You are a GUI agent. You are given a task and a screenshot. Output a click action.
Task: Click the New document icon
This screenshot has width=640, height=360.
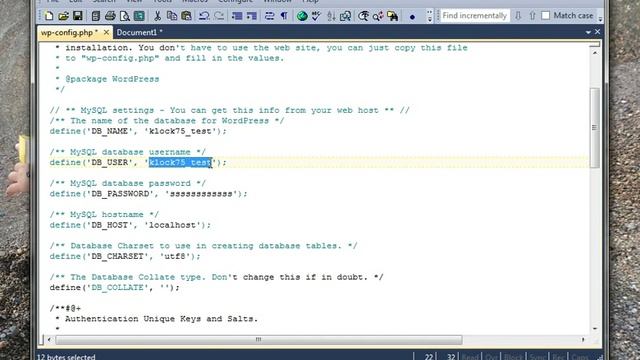click(49, 16)
